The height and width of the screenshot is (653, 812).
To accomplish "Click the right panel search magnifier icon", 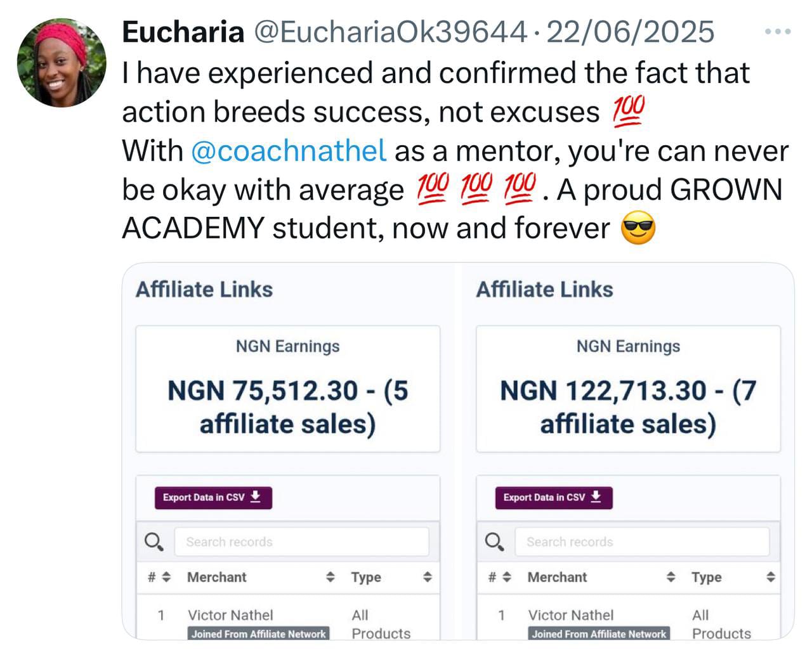I will tap(494, 542).
